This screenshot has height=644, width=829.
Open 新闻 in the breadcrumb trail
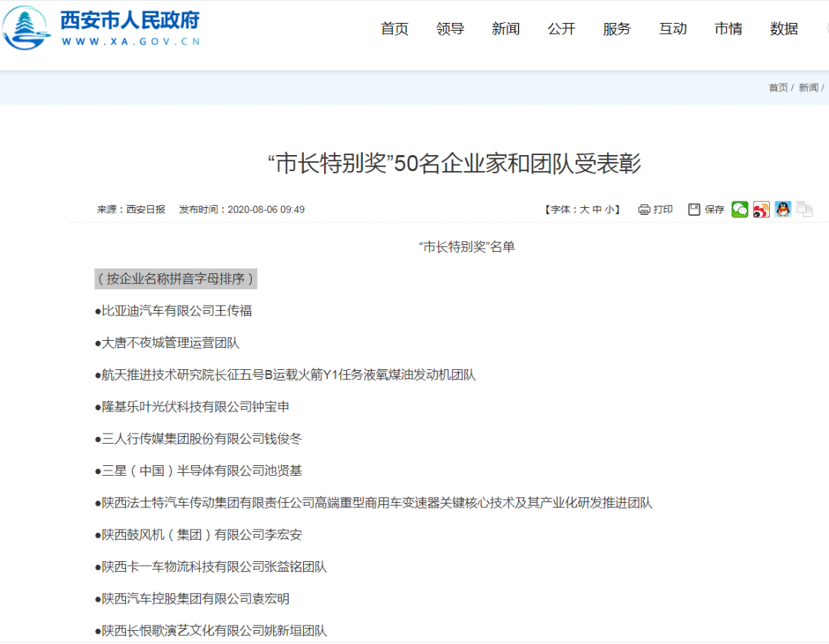[808, 87]
